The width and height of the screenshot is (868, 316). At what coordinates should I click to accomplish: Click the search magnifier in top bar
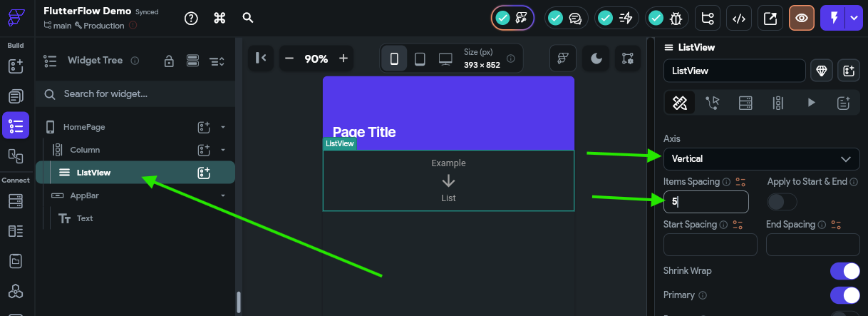point(248,18)
